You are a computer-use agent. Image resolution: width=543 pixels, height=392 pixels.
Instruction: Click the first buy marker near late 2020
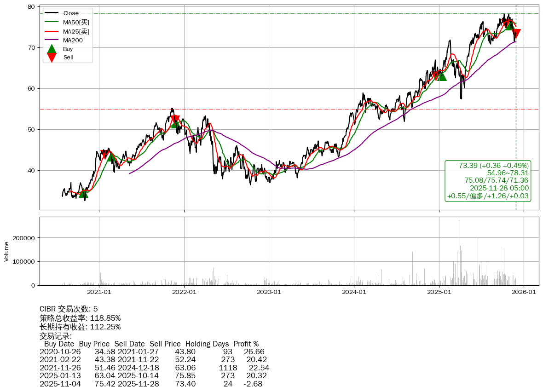point(83,193)
